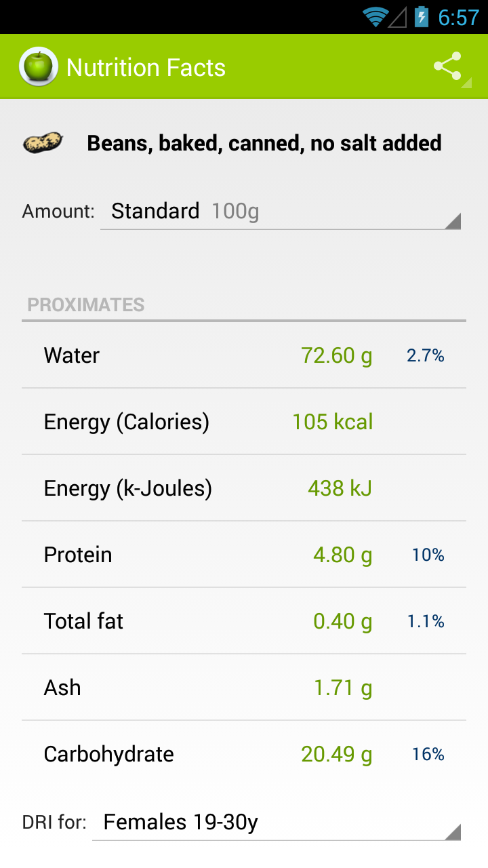Viewport: 488px width, 868px height.
Task: Tap the baked beans food icon
Action: pyautogui.click(x=43, y=142)
